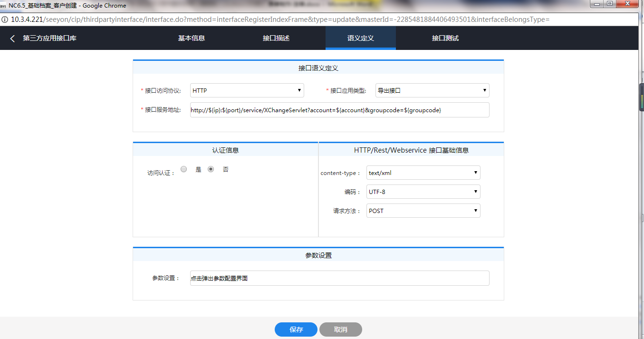Click the 接口服务地址 URL input field
This screenshot has height=339, width=644.
pyautogui.click(x=339, y=110)
